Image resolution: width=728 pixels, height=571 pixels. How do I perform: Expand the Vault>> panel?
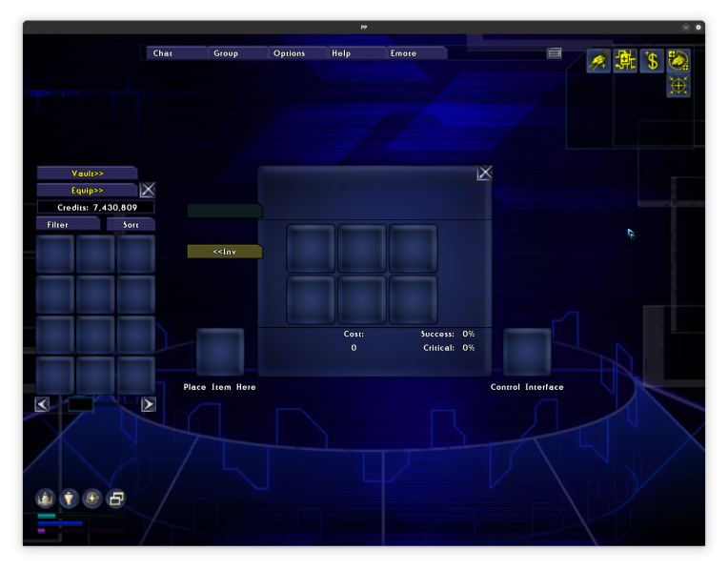(87, 173)
